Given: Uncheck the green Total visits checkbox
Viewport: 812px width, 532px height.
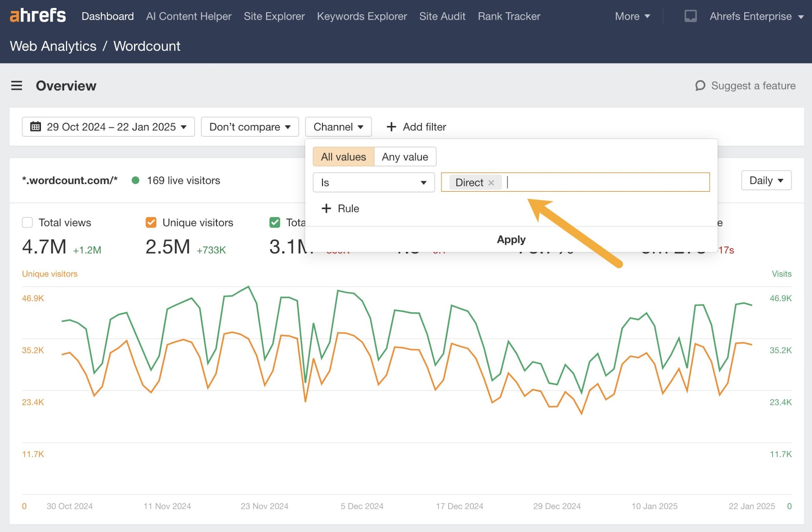Looking at the screenshot, I should pyautogui.click(x=275, y=223).
